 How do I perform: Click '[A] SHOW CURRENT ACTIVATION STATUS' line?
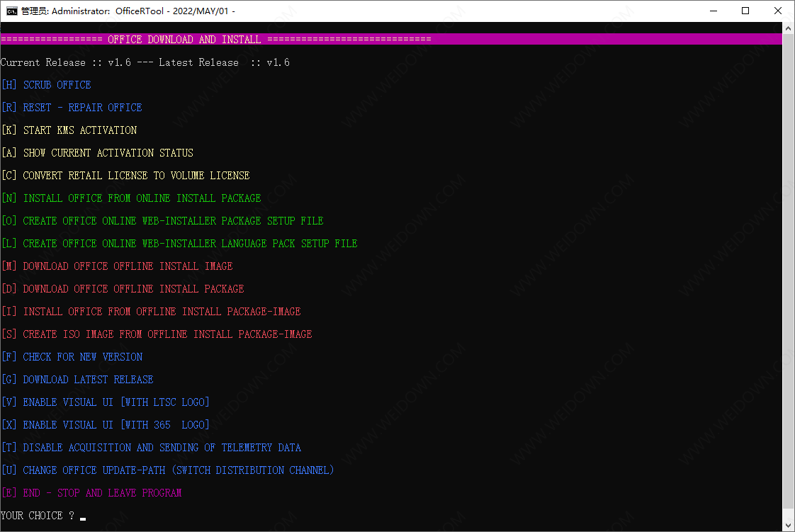(98, 152)
